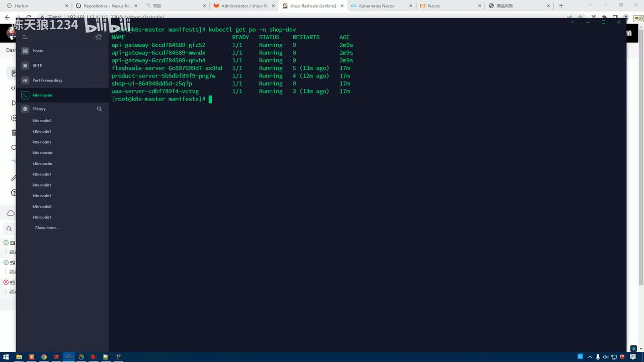Image resolution: width=644 pixels, height=362 pixels.
Task: Open a new browser tab
Action: point(561,6)
